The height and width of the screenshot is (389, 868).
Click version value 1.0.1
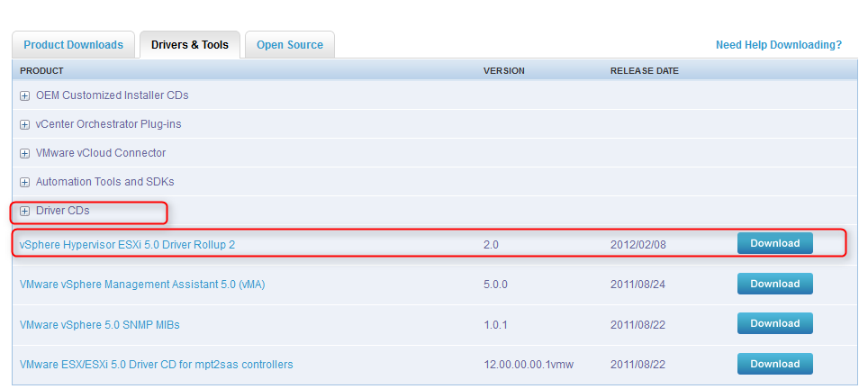494,325
